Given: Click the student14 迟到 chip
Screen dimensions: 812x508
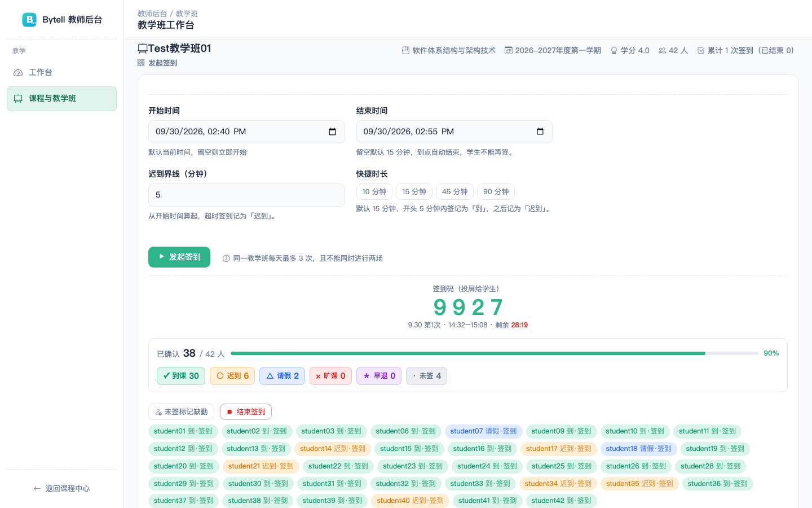Looking at the screenshot, I should click(x=333, y=449).
